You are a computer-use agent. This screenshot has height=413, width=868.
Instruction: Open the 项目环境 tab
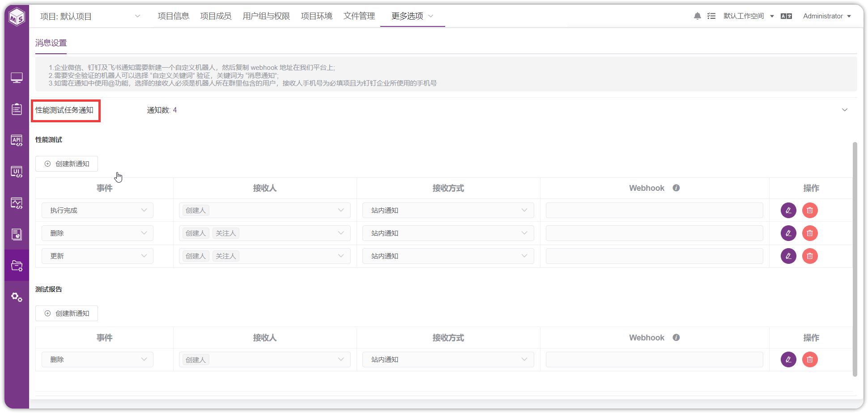pos(317,16)
